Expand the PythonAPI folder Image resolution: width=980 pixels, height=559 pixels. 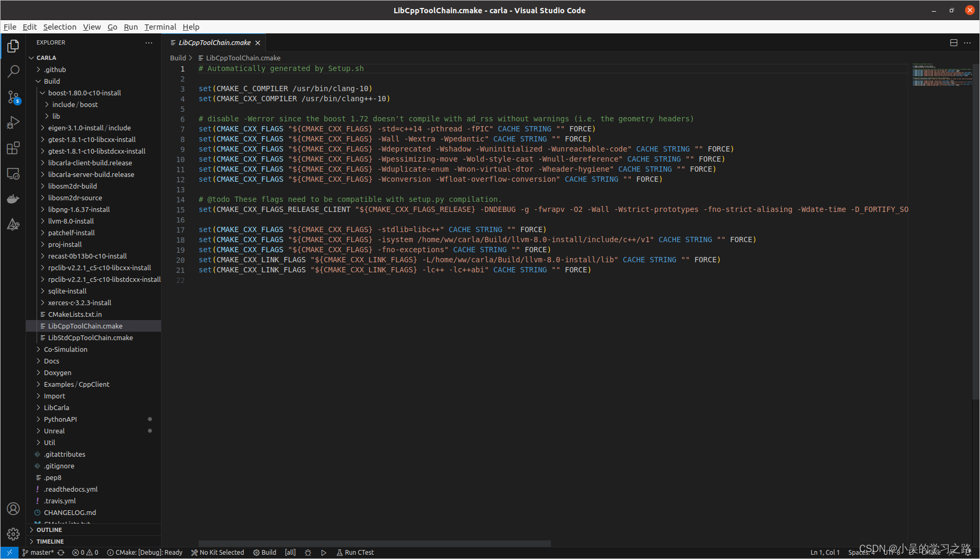[94, 419]
